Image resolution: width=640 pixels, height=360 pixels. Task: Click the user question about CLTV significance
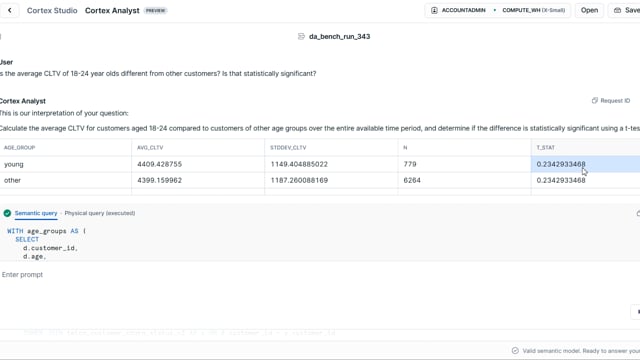pos(158,73)
